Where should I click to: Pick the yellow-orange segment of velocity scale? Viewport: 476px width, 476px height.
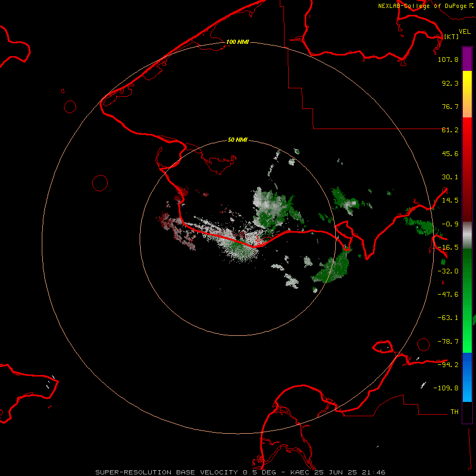coord(467,94)
